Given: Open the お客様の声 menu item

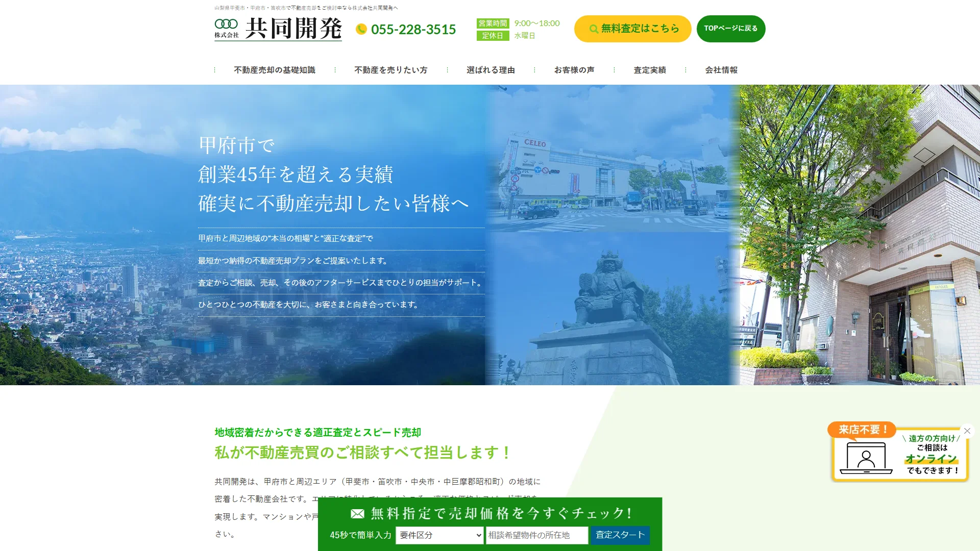Looking at the screenshot, I should pyautogui.click(x=574, y=70).
